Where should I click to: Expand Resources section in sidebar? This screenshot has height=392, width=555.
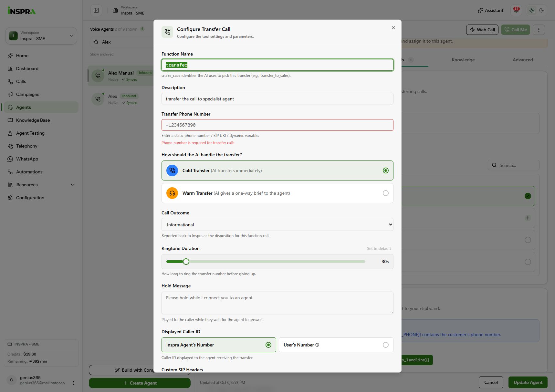40,185
